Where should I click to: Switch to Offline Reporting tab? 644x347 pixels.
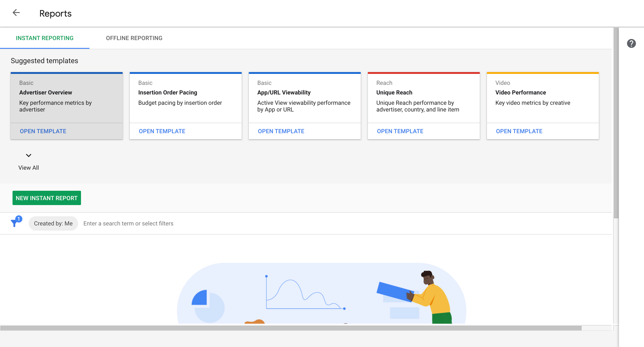click(x=134, y=38)
